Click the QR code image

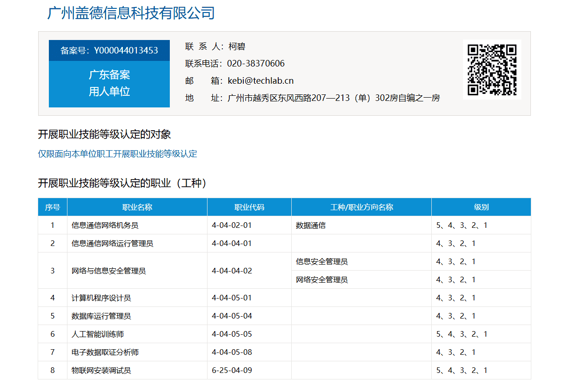(492, 69)
